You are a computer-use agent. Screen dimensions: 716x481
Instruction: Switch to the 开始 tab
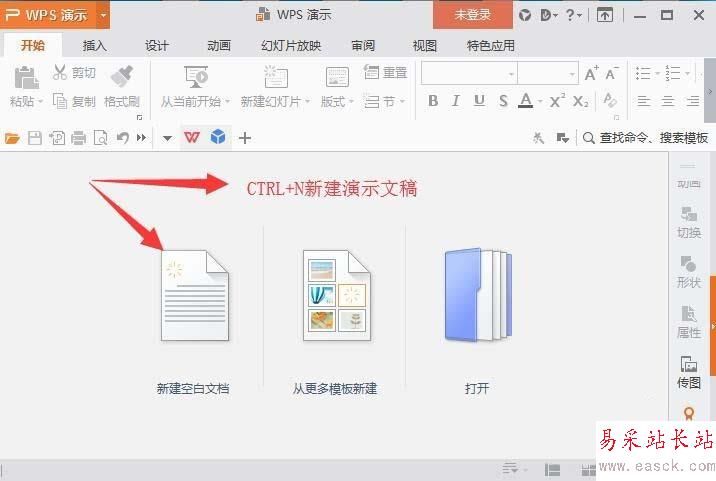click(x=32, y=46)
